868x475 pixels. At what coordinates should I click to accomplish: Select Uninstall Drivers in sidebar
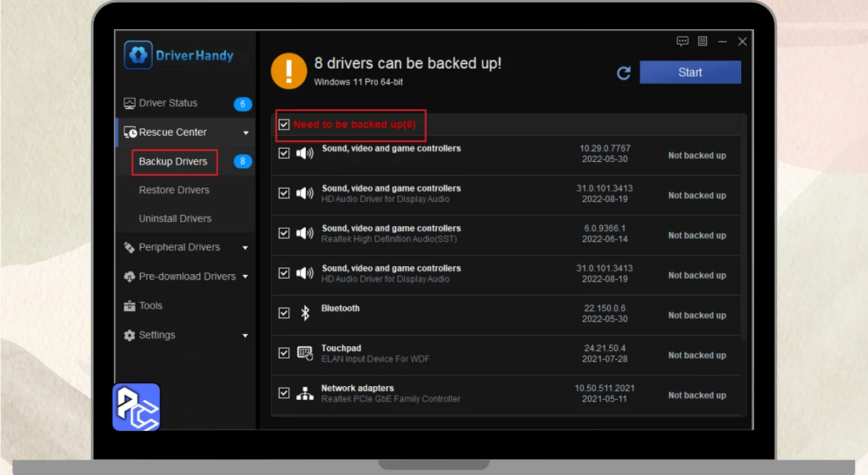(x=175, y=218)
